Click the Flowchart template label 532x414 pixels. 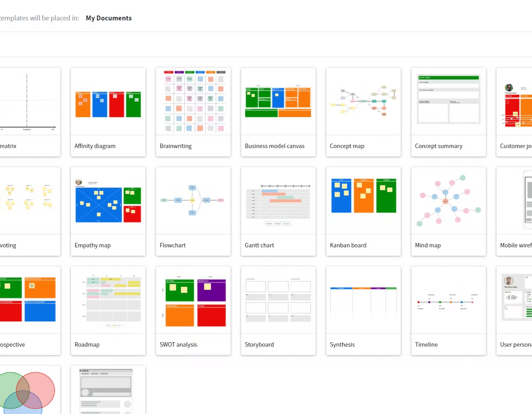point(172,245)
